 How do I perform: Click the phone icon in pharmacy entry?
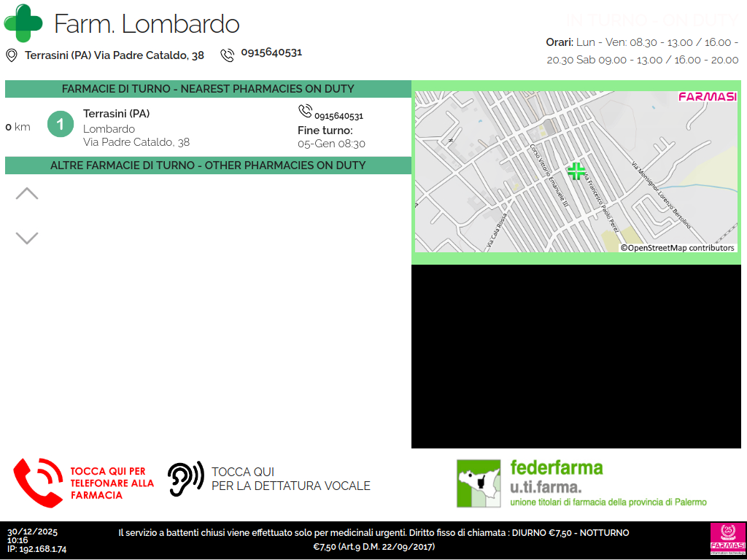click(305, 112)
